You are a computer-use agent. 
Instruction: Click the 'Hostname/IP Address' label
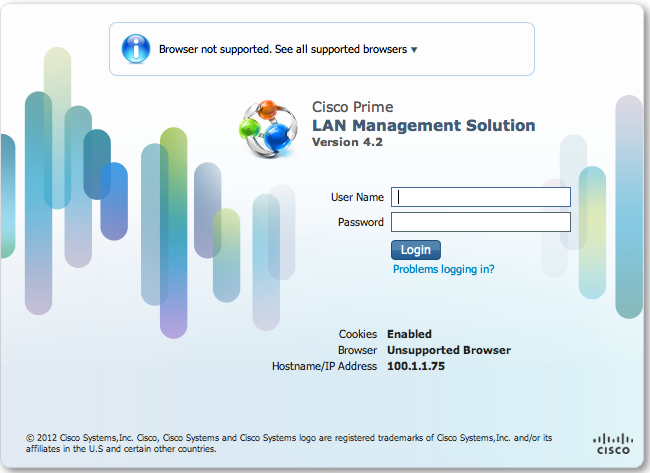point(324,366)
